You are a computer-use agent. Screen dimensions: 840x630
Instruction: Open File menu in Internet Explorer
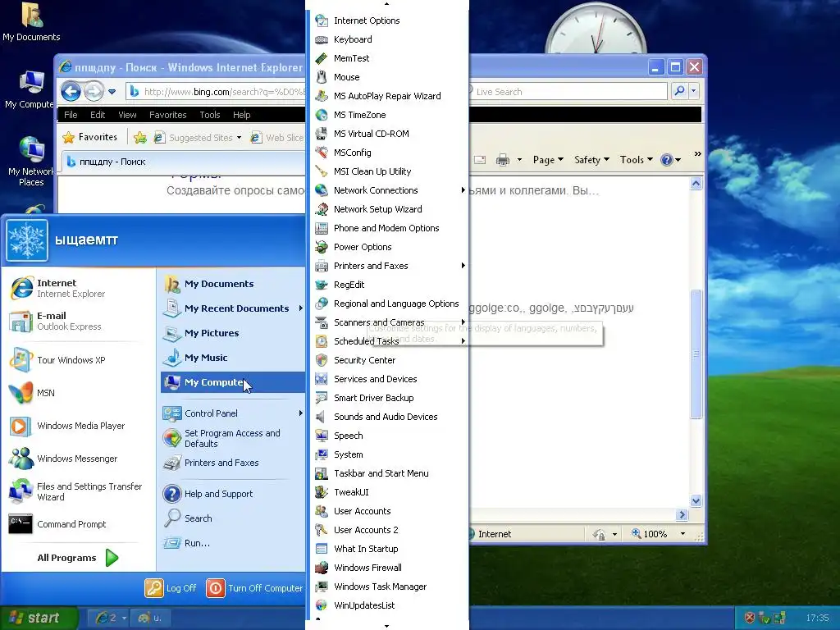71,115
